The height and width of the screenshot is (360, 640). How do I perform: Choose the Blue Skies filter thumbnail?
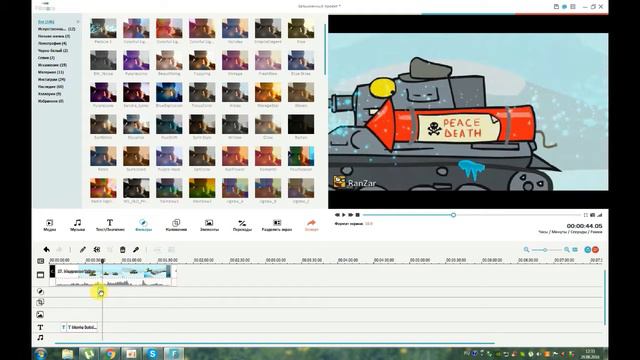pyautogui.click(x=301, y=60)
